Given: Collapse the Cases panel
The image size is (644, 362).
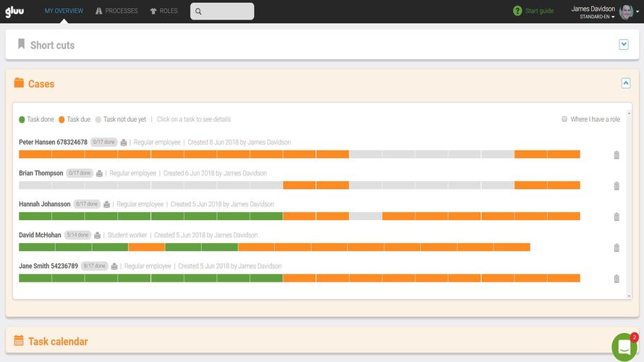Looking at the screenshot, I should 625,83.
